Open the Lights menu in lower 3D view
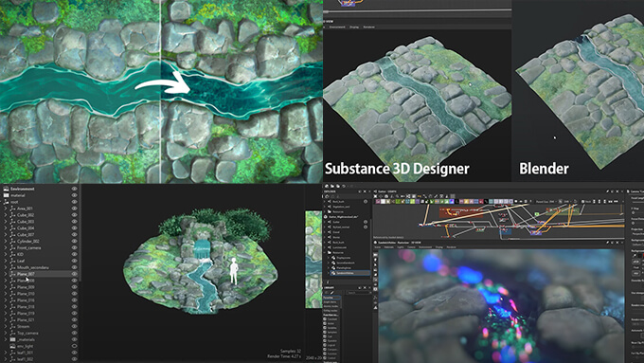The image size is (644, 363). tap(401, 247)
